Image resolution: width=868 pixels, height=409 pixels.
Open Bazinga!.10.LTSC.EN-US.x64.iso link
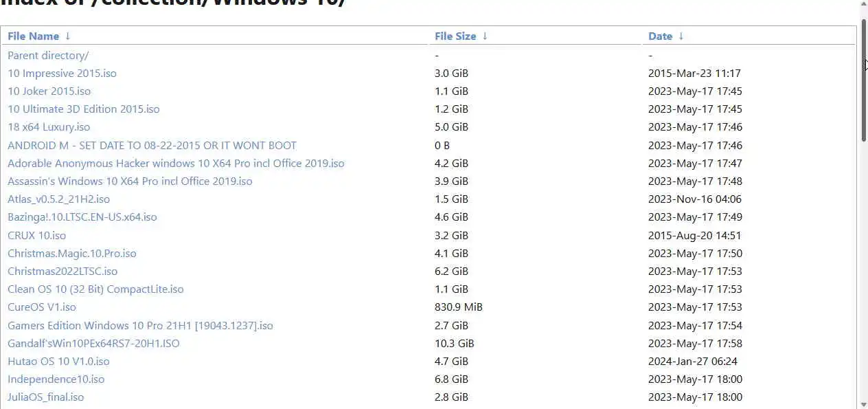82,217
